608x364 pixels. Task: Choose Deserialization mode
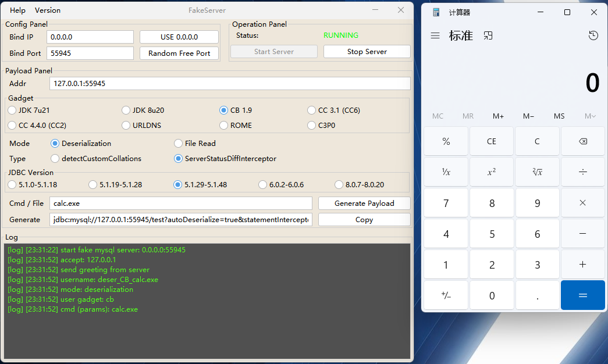click(81, 144)
